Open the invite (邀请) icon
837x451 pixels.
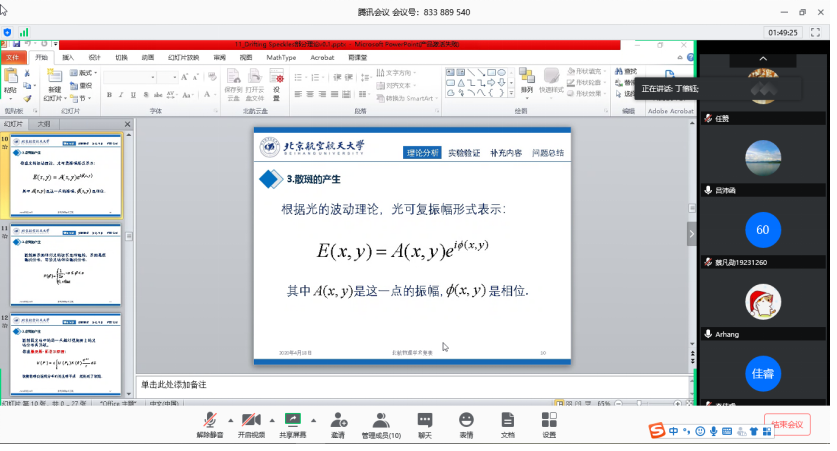point(338,420)
